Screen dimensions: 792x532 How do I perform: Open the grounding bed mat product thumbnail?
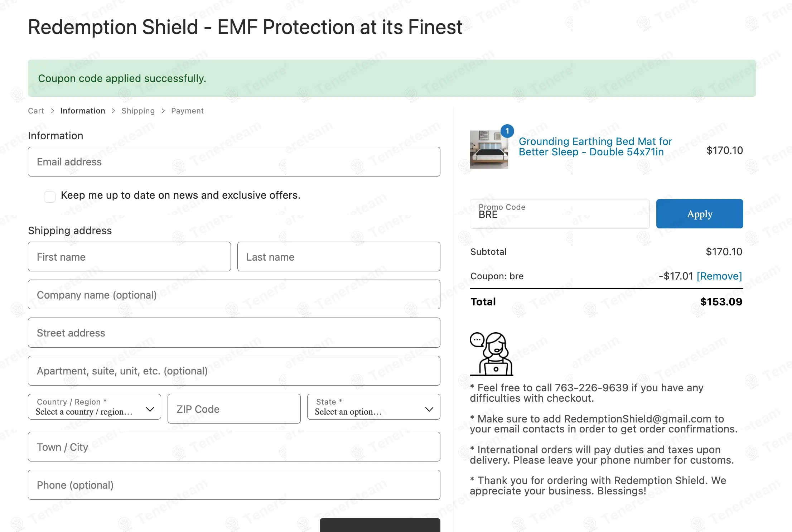(489, 150)
